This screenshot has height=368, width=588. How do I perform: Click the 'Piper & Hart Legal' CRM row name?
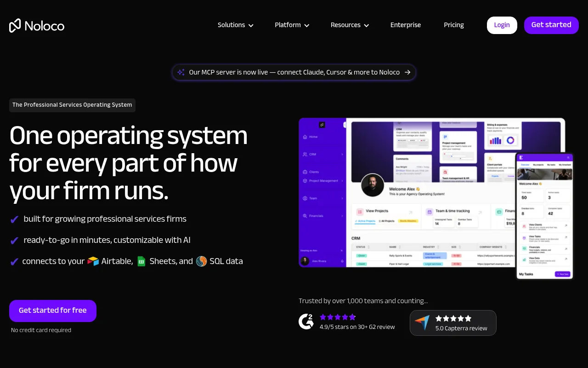click(399, 264)
